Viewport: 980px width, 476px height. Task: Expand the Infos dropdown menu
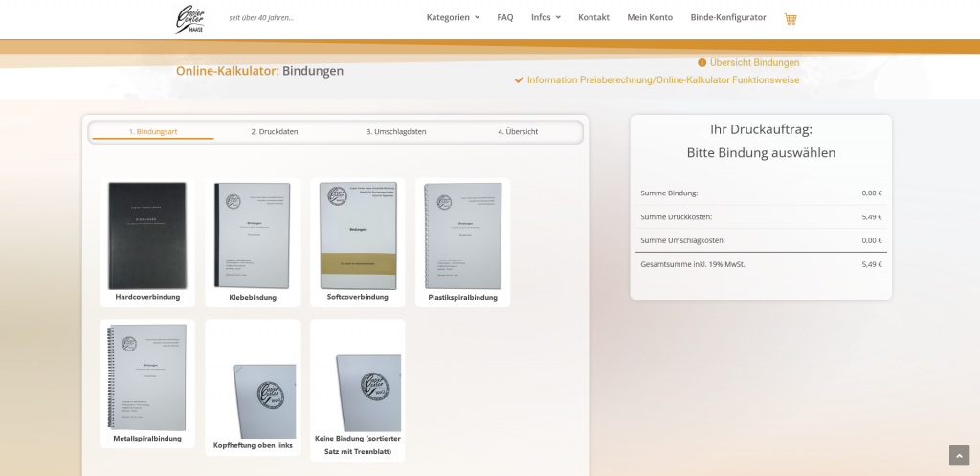(546, 17)
